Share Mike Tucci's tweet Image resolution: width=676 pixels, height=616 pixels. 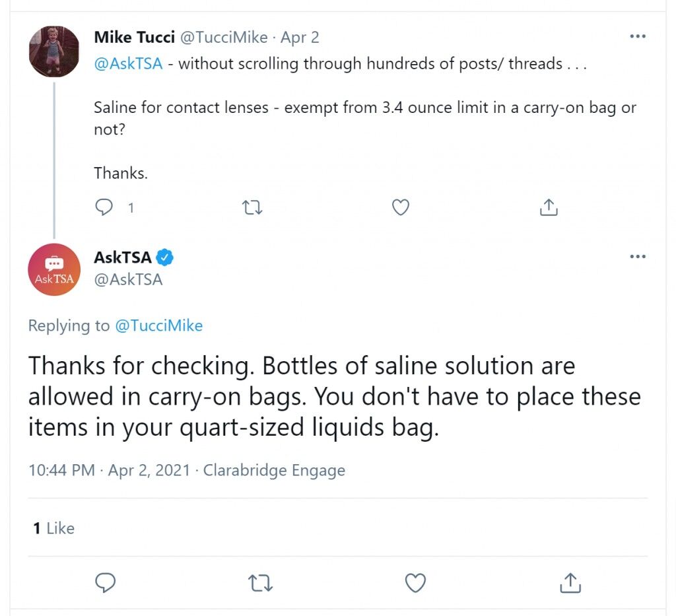click(x=549, y=207)
